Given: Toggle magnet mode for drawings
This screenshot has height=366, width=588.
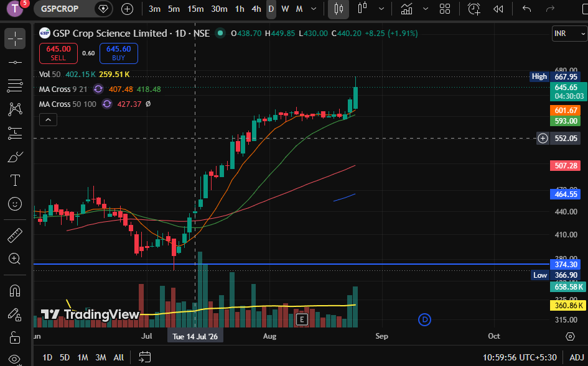Looking at the screenshot, I should tap(15, 291).
